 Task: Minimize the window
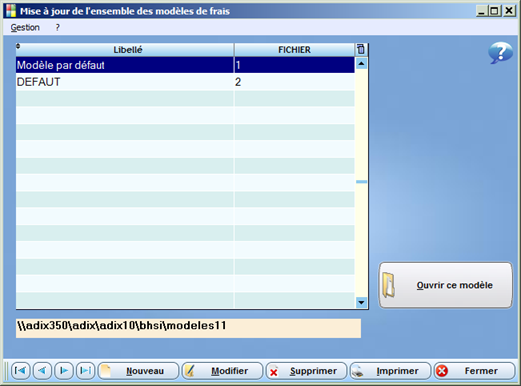point(481,11)
